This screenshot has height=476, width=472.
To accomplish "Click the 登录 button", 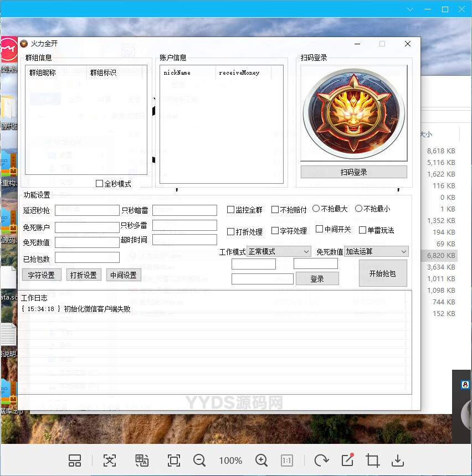I will (x=317, y=278).
